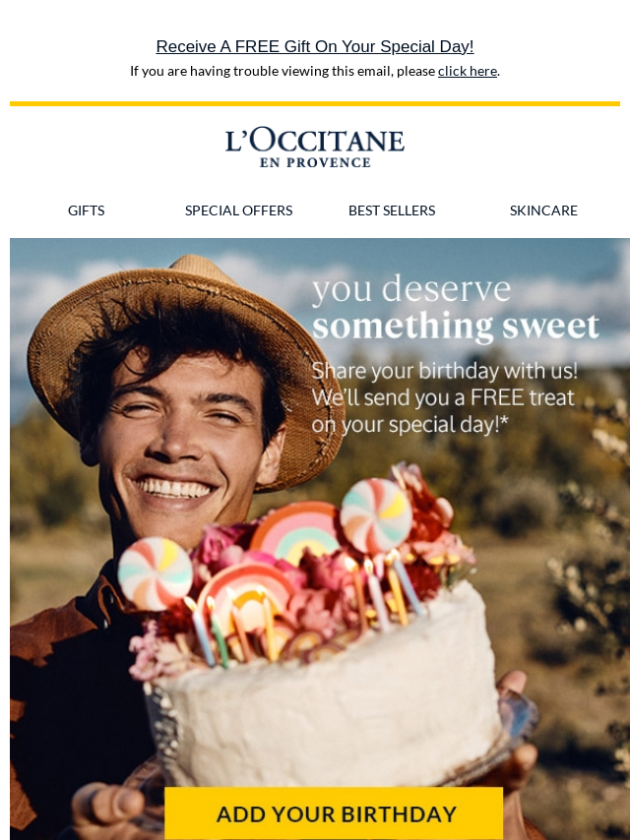Select the BEST SELLERS navigation item
Image resolution: width=630 pixels, height=840 pixels.
(392, 210)
